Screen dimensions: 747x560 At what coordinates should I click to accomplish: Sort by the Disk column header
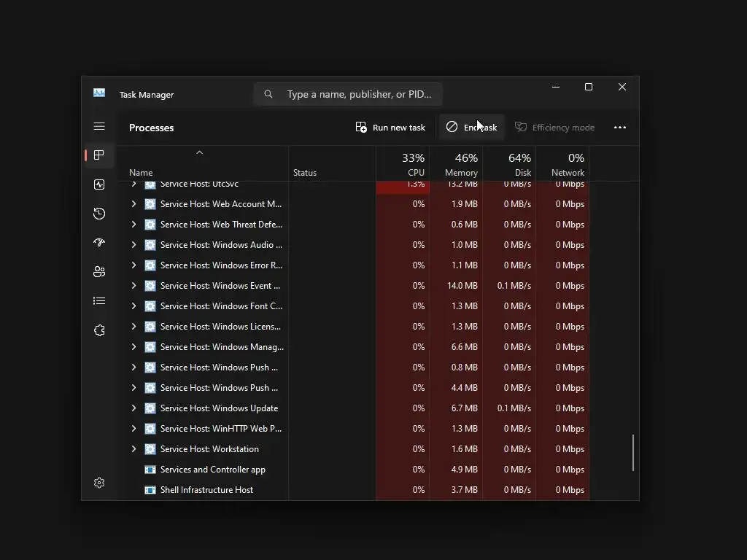click(509, 163)
